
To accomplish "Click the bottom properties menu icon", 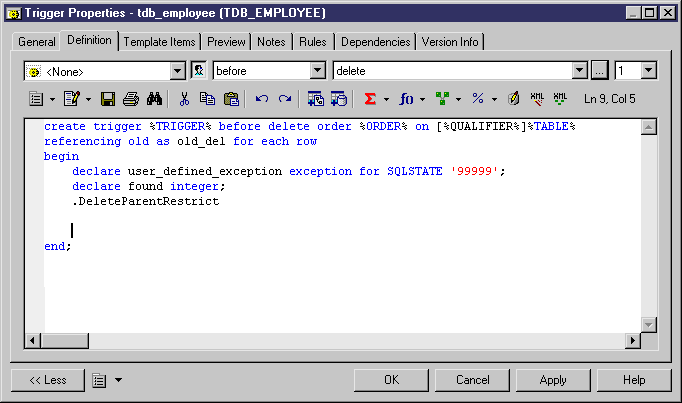I will [99, 380].
